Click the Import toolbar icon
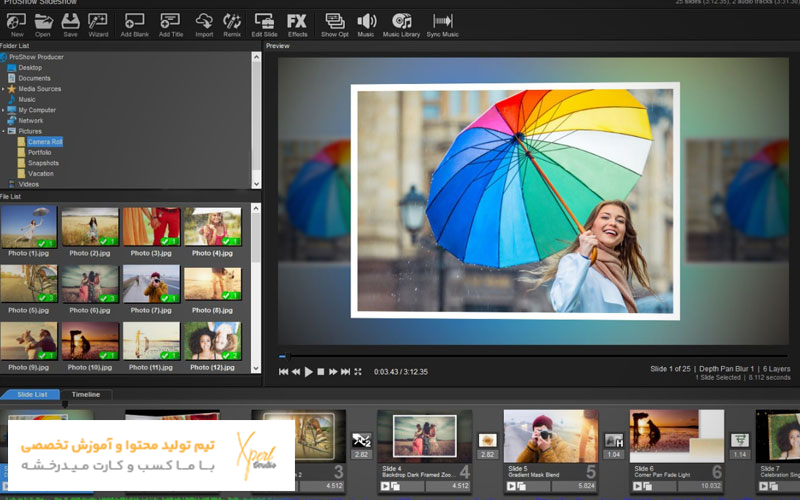Screen dimensions: 800x500 pyautogui.click(x=204, y=24)
